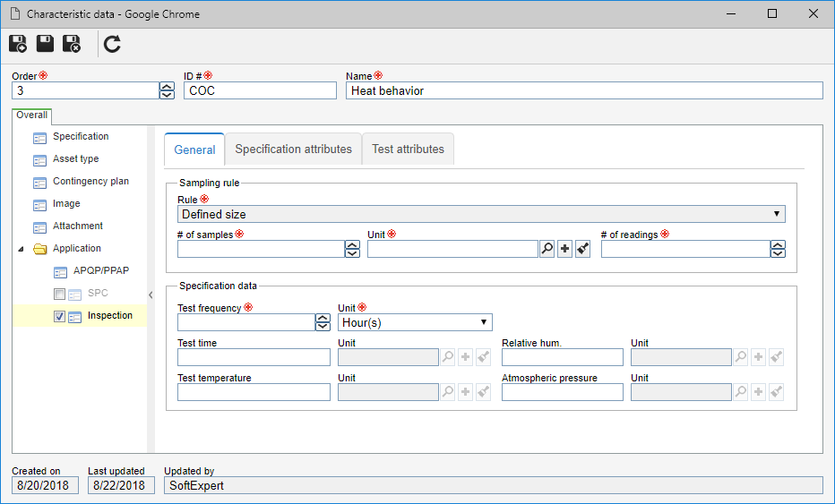Image resolution: width=835 pixels, height=504 pixels.
Task: Click the Refresh arrow icon
Action: point(112,44)
